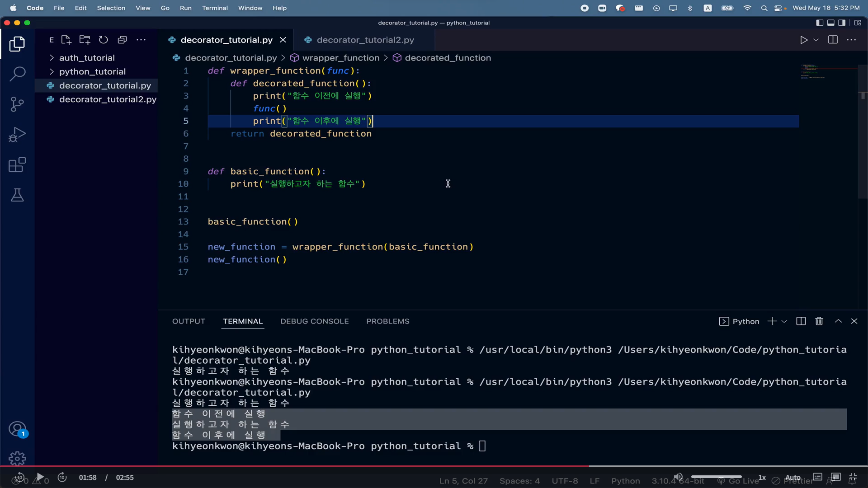Open the Run and Debug view
Screen dimensions: 868x488
tap(17, 135)
